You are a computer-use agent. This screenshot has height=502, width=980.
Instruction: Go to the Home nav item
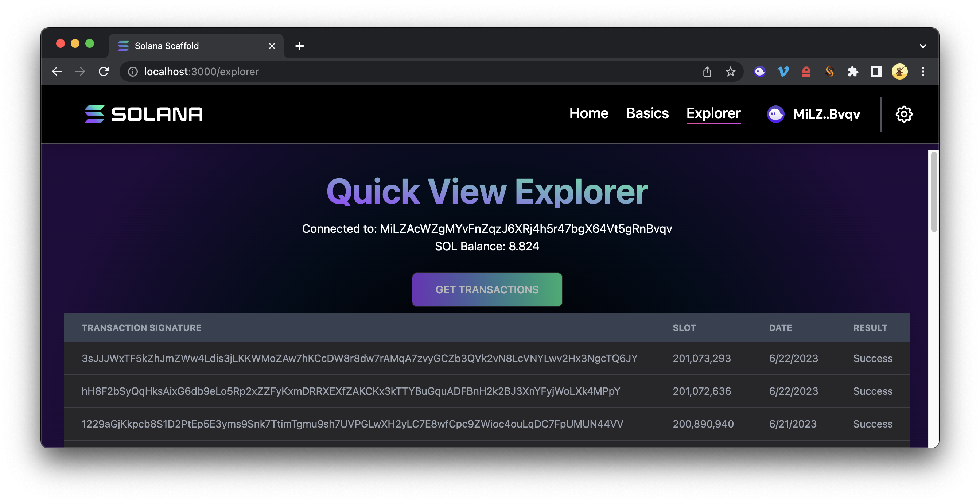point(588,113)
